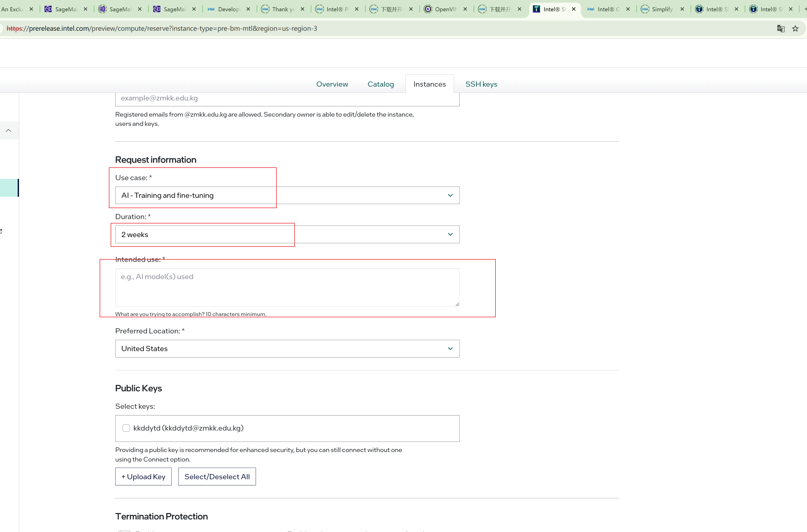Click the Upload Key button
Image resolution: width=807 pixels, height=532 pixels.
(x=143, y=477)
